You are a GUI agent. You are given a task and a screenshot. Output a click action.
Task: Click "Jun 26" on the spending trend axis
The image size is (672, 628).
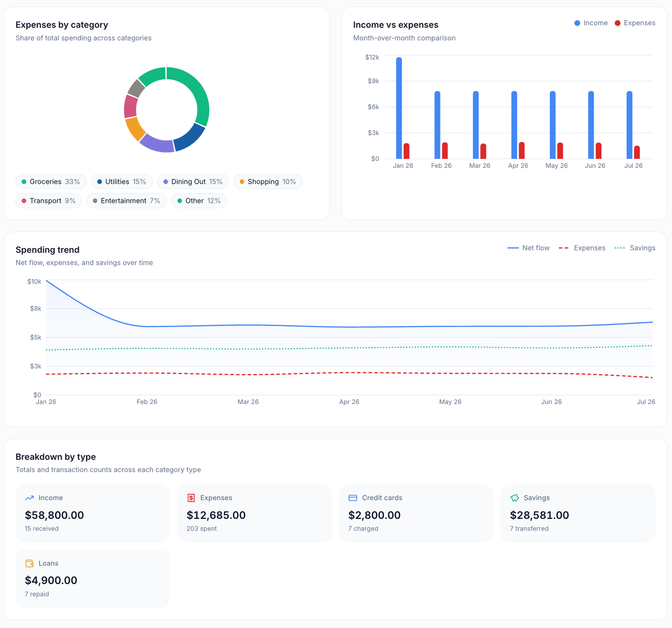coord(552,402)
